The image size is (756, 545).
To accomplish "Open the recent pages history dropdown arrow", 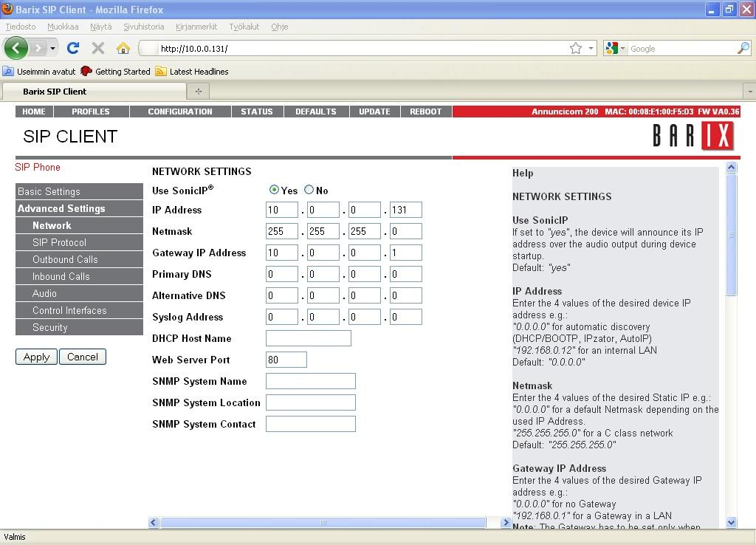I will pyautogui.click(x=52, y=48).
